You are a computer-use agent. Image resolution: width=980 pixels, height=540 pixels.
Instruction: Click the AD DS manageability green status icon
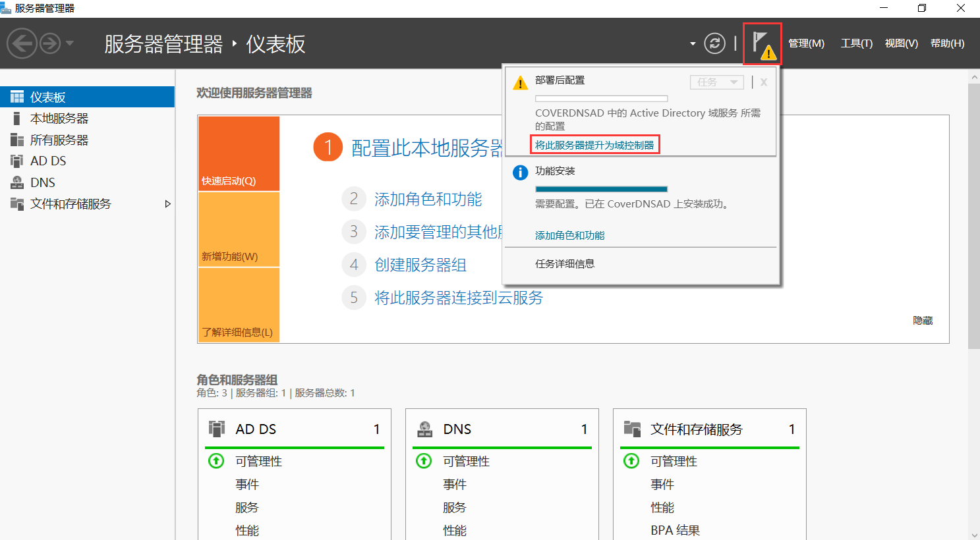click(x=216, y=461)
